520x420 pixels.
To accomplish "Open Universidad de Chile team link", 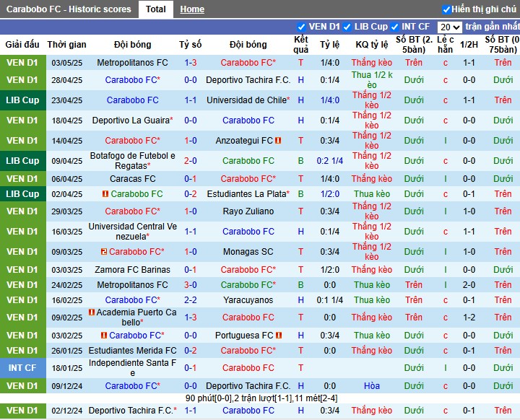I will (248, 100).
